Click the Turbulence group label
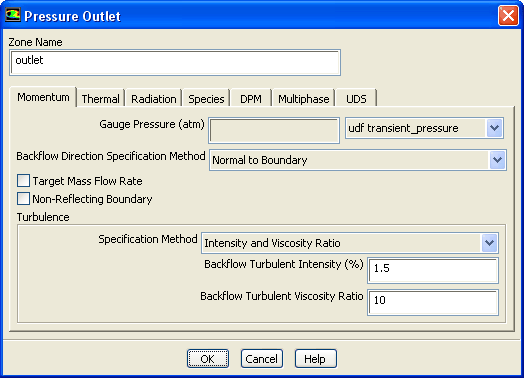The height and width of the screenshot is (378, 524). pyautogui.click(x=43, y=217)
